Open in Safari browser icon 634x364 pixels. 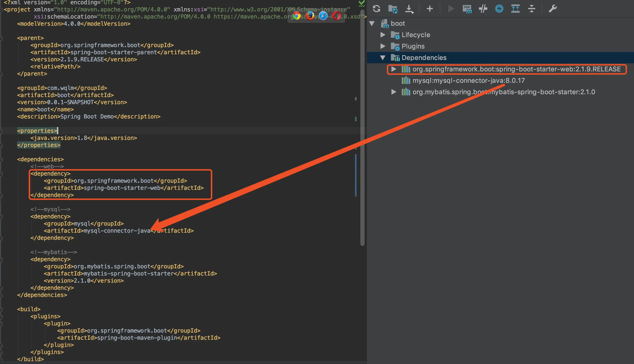pyautogui.click(x=323, y=16)
